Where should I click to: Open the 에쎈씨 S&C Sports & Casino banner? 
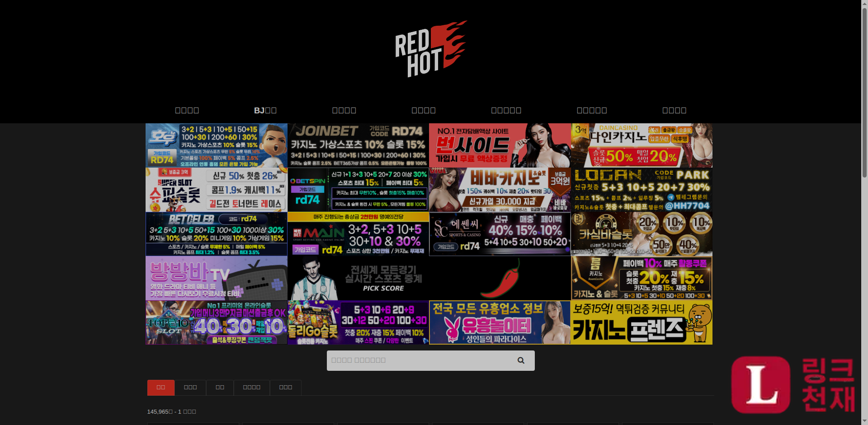point(500,234)
